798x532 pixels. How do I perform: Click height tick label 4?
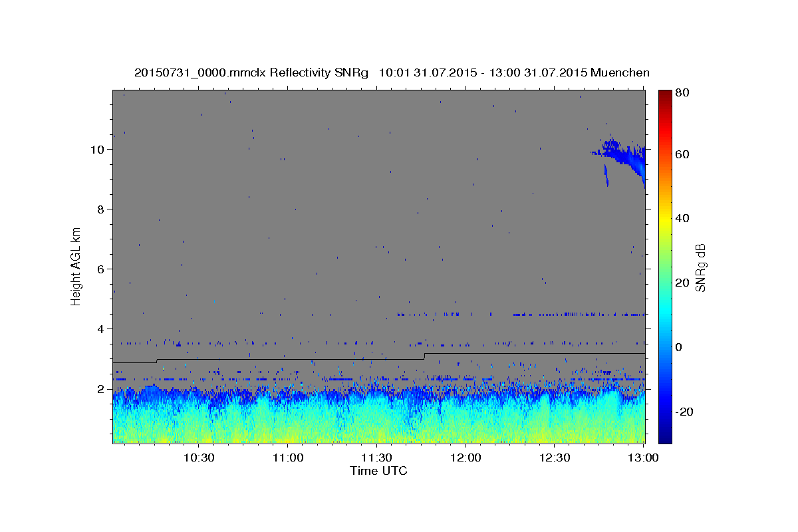101,329
